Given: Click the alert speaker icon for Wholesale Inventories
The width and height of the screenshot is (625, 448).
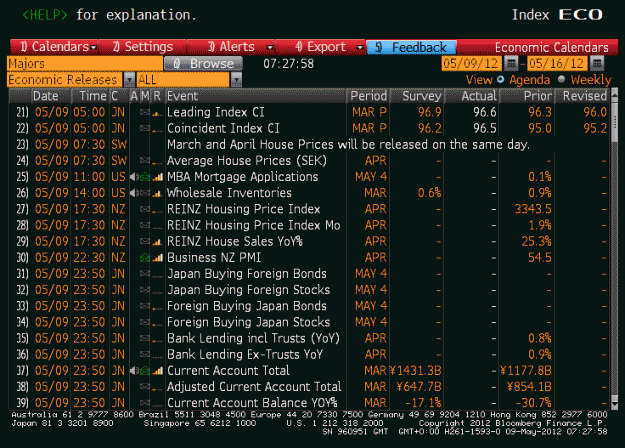Looking at the screenshot, I should click(134, 193).
